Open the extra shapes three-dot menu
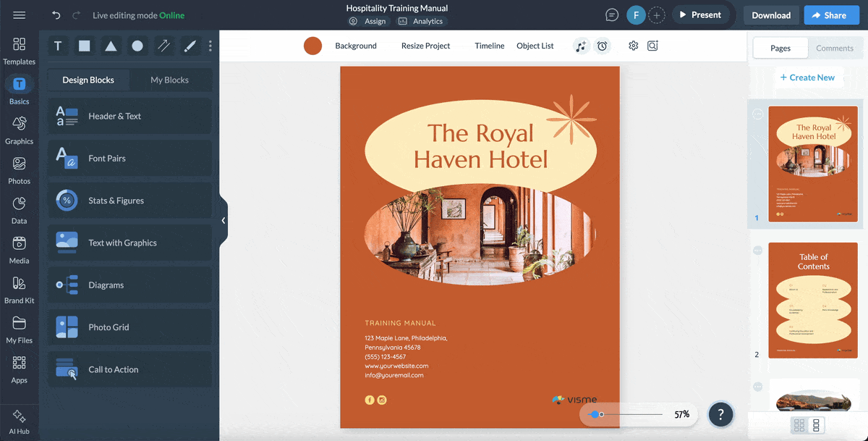This screenshot has height=441, width=868. click(x=210, y=46)
